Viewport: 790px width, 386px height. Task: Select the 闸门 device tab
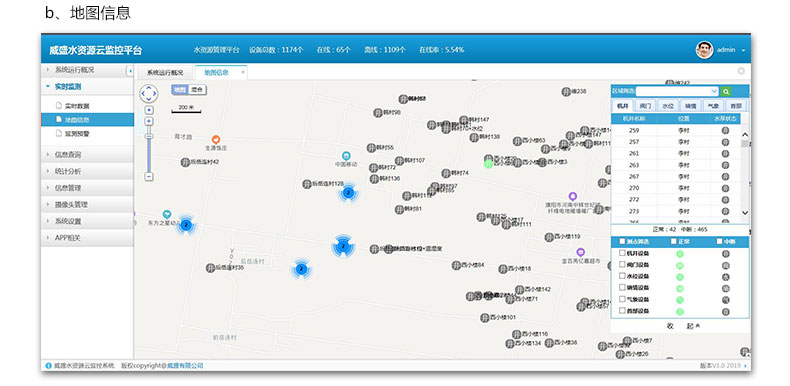pyautogui.click(x=645, y=106)
